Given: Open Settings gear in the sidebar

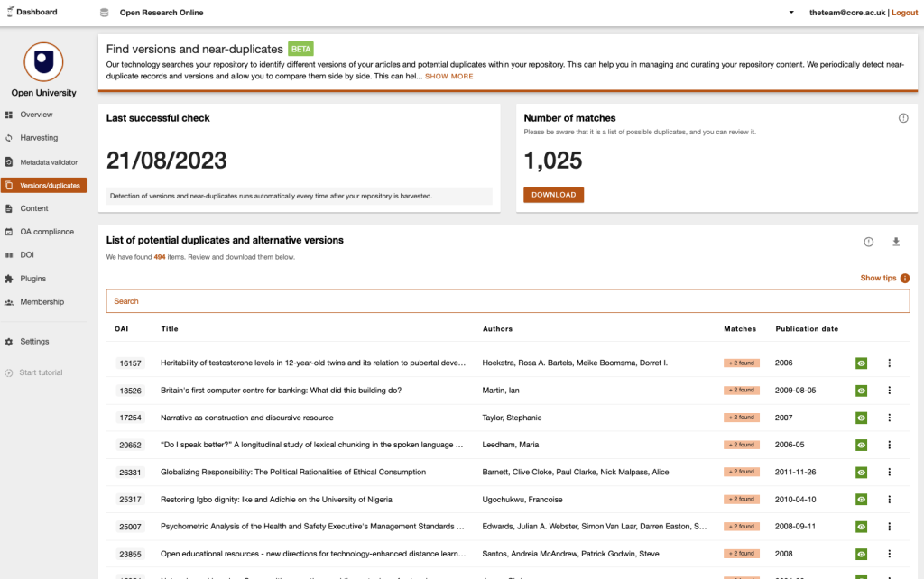Looking at the screenshot, I should 9,342.
